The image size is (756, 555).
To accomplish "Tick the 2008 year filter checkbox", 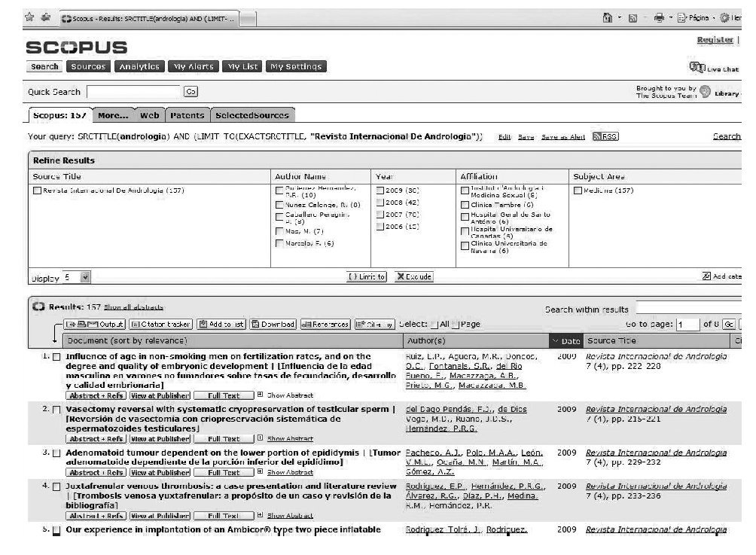I will tap(380, 203).
